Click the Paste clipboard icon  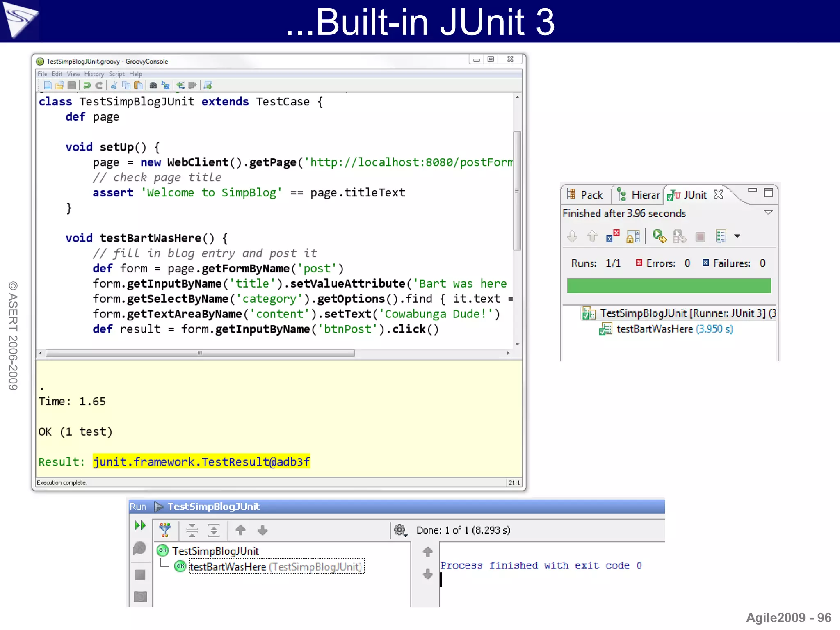tap(139, 85)
